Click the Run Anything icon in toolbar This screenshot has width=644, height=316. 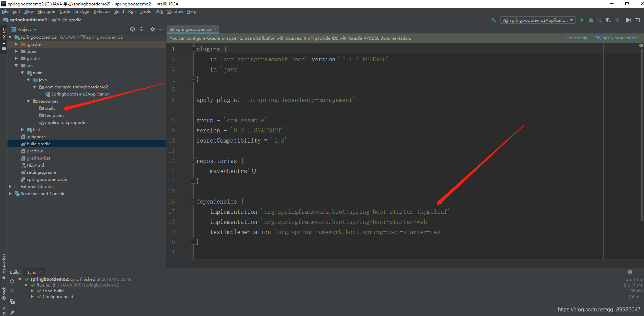point(637,20)
